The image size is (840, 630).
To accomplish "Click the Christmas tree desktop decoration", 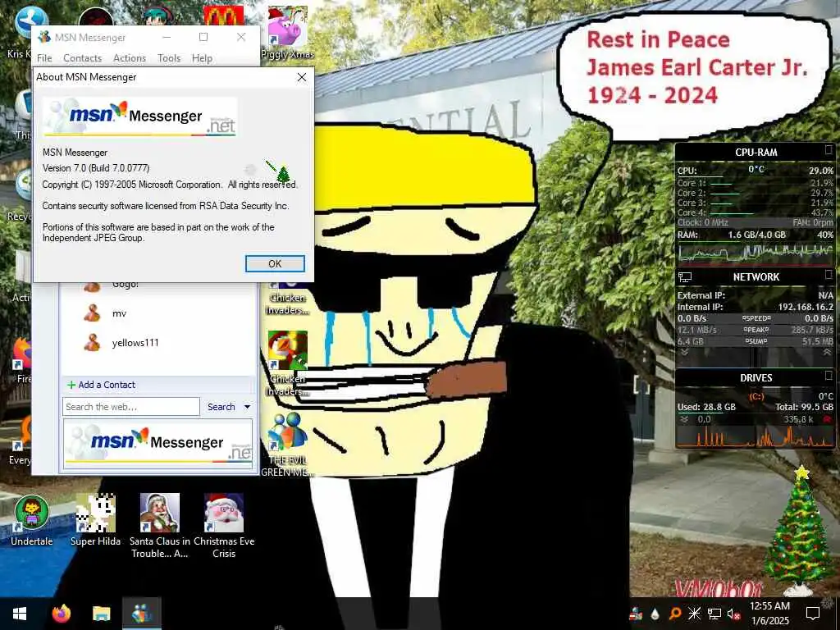I will click(800, 531).
